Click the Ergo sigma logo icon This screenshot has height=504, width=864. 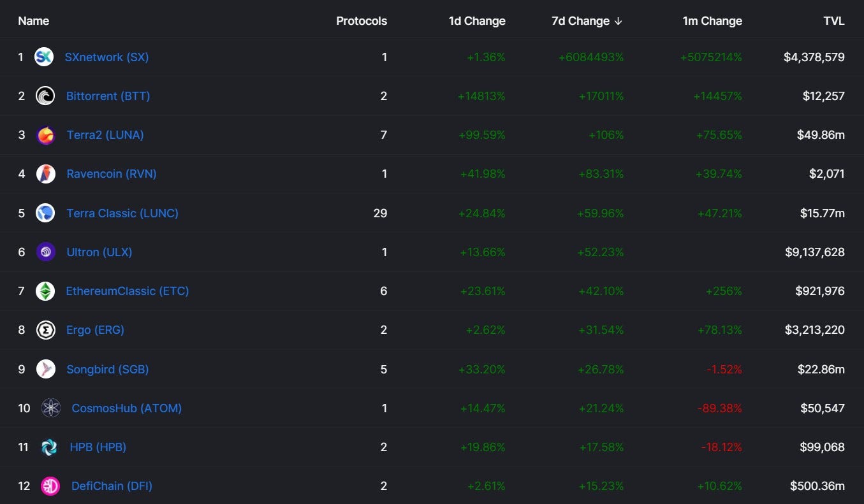click(x=45, y=330)
